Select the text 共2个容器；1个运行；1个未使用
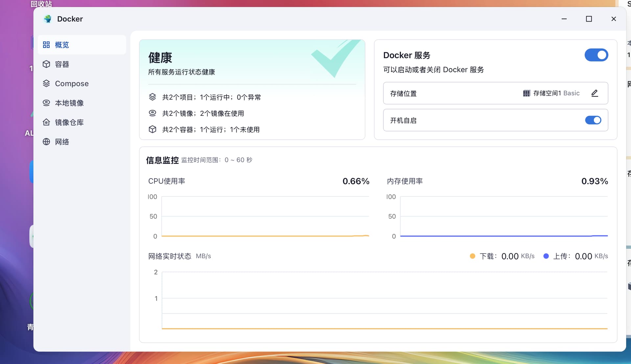Image resolution: width=631 pixels, height=364 pixels. [x=211, y=129]
